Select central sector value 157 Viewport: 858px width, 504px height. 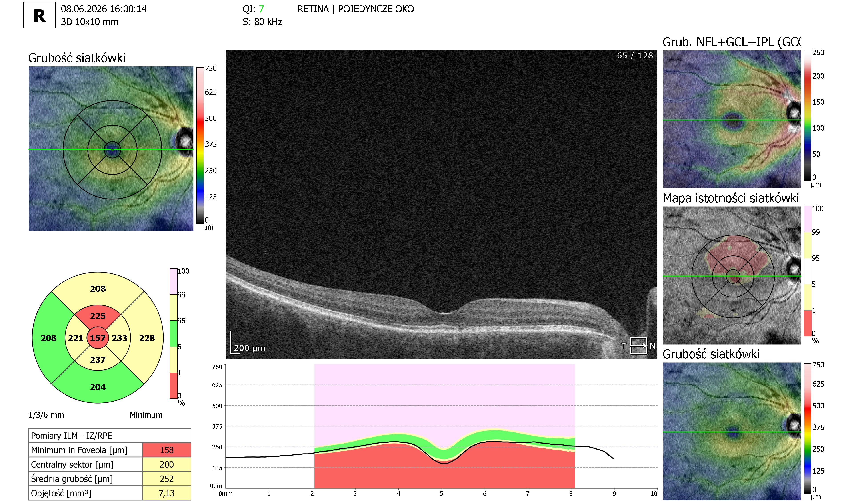[x=98, y=338]
